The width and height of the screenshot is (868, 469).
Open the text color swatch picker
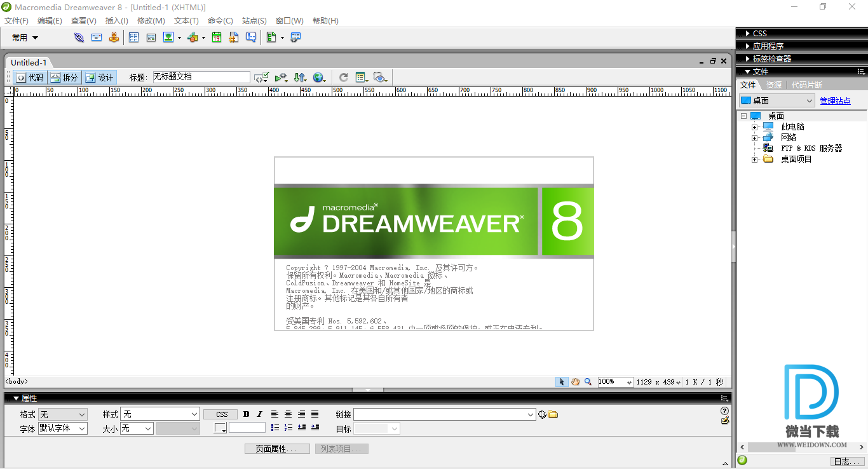coord(220,428)
